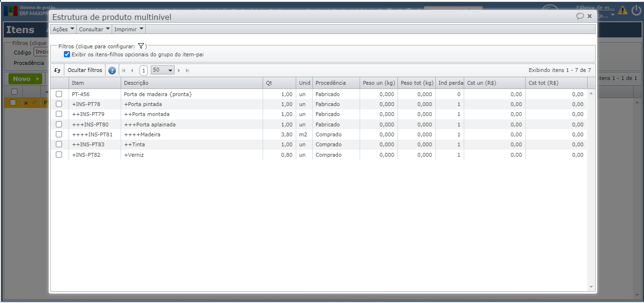This screenshot has width=644, height=303.
Task: Sort by the Cst tot (R$) column header
Action: point(556,83)
